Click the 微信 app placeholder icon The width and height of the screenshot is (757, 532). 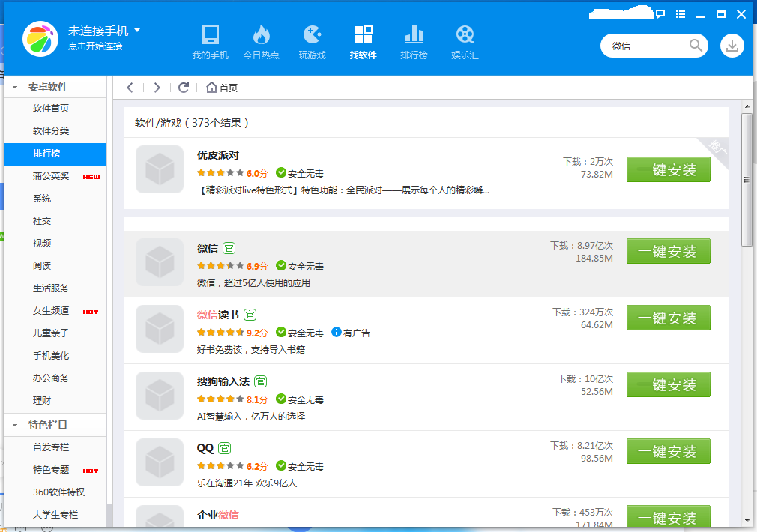coord(160,262)
